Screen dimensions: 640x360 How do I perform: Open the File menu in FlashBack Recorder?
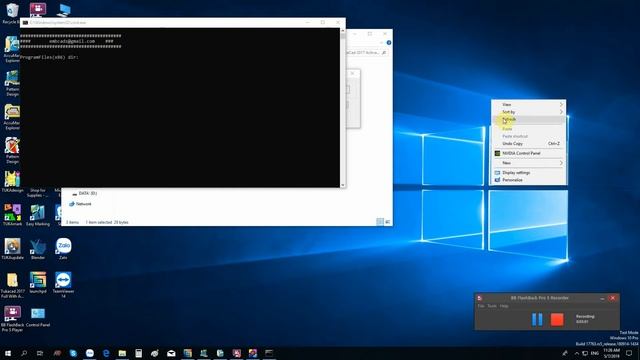481,306
